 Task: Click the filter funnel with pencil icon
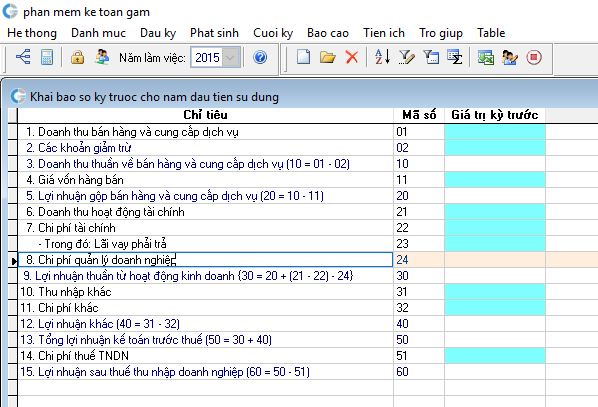click(x=407, y=57)
